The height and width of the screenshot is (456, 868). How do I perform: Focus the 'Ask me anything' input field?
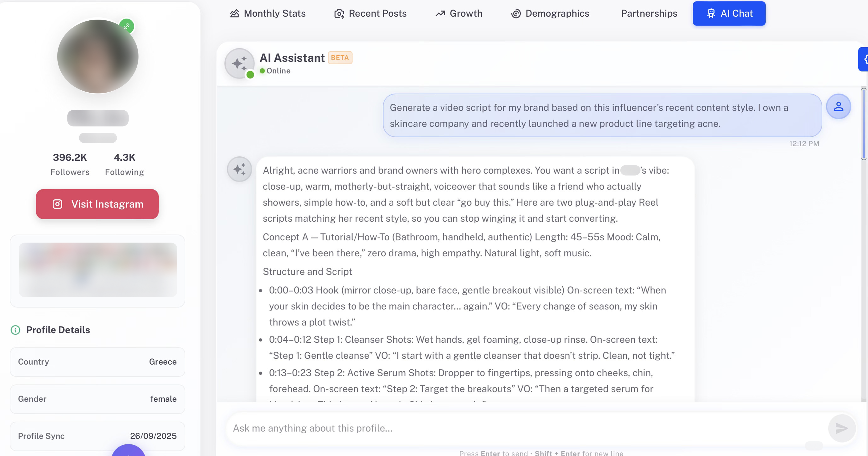click(526, 428)
